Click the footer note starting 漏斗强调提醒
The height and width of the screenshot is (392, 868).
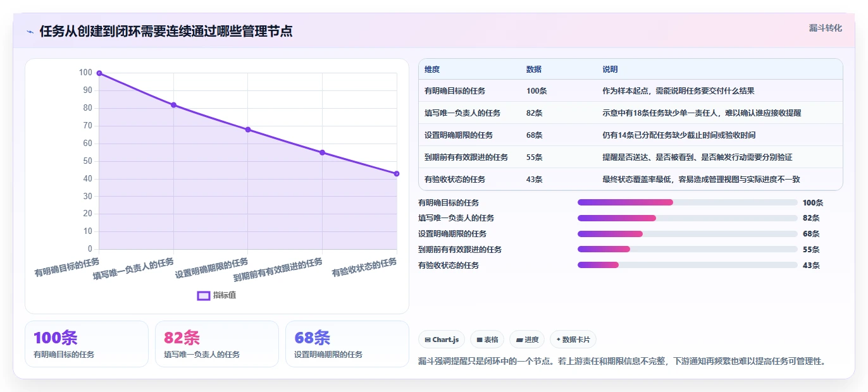coord(623,362)
